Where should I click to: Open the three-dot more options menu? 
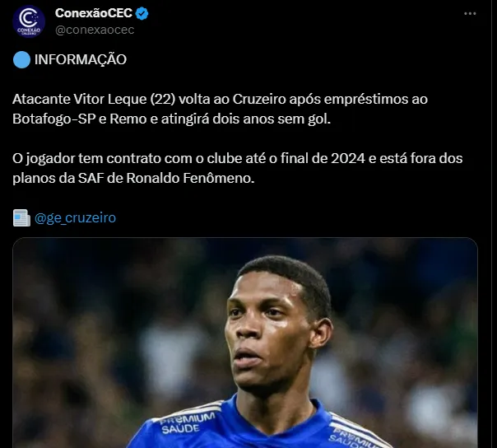pyautogui.click(x=470, y=14)
